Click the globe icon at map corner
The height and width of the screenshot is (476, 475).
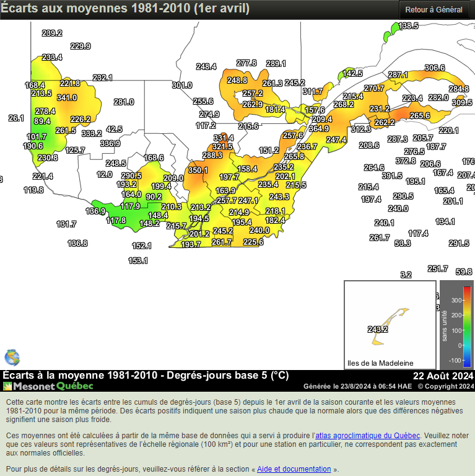[x=12, y=358]
